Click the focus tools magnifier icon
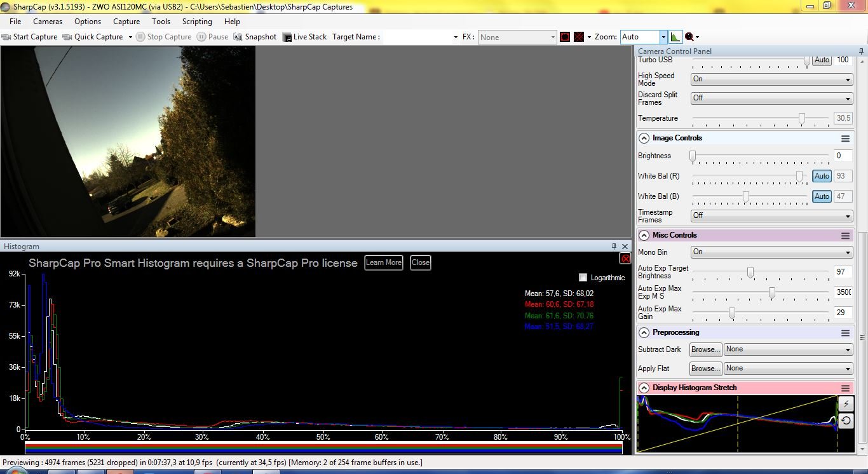Viewport: 868px width, 474px height. (x=690, y=37)
